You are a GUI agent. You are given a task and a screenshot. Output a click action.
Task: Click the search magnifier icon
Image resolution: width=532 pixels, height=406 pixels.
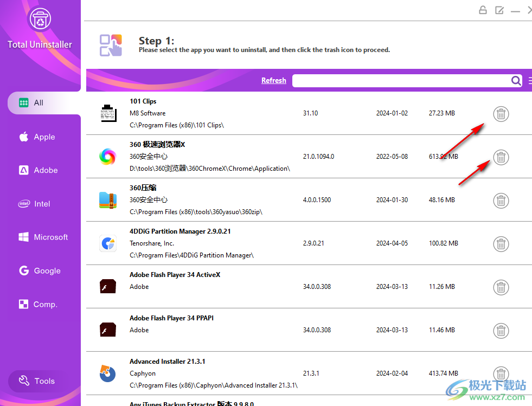[516, 80]
